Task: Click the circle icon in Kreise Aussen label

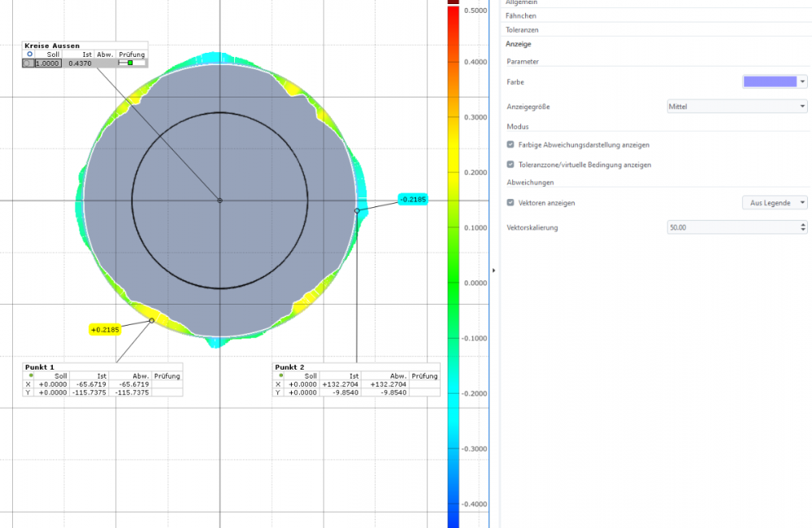Action: [30, 54]
